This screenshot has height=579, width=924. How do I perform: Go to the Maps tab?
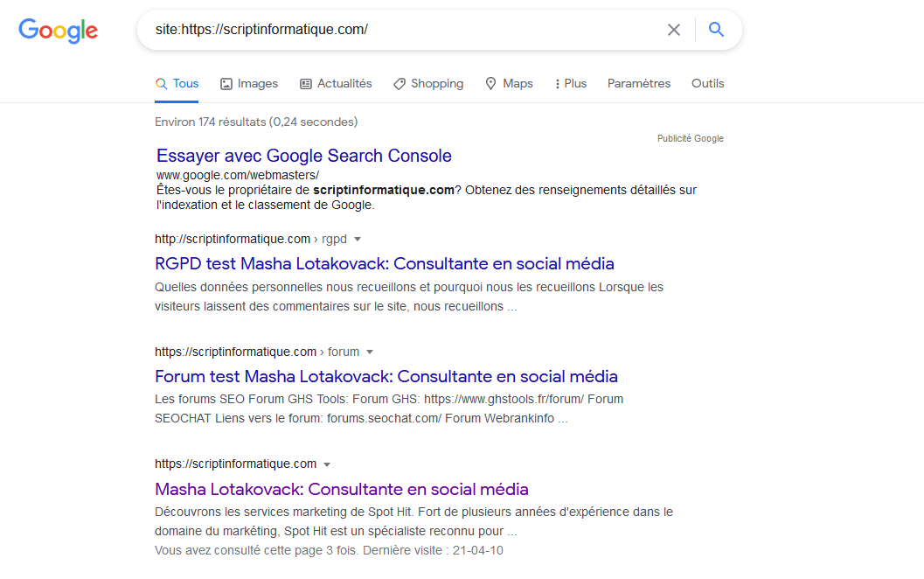click(509, 84)
